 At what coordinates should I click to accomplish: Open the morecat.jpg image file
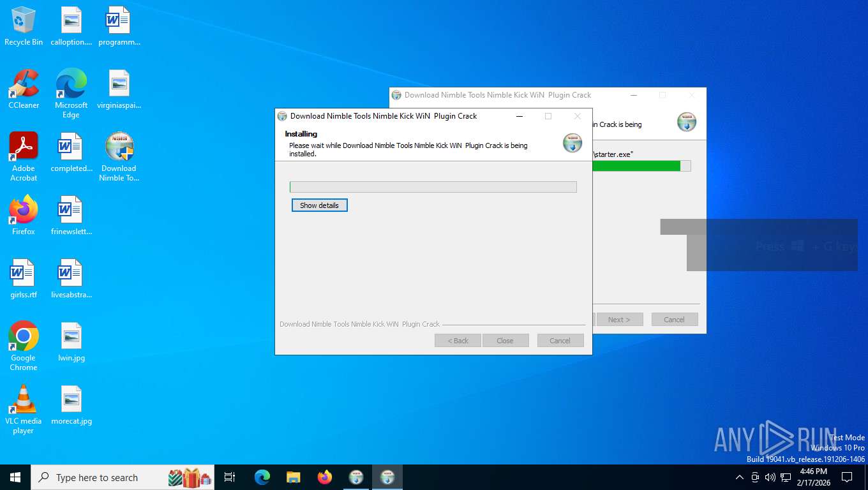pos(71,406)
